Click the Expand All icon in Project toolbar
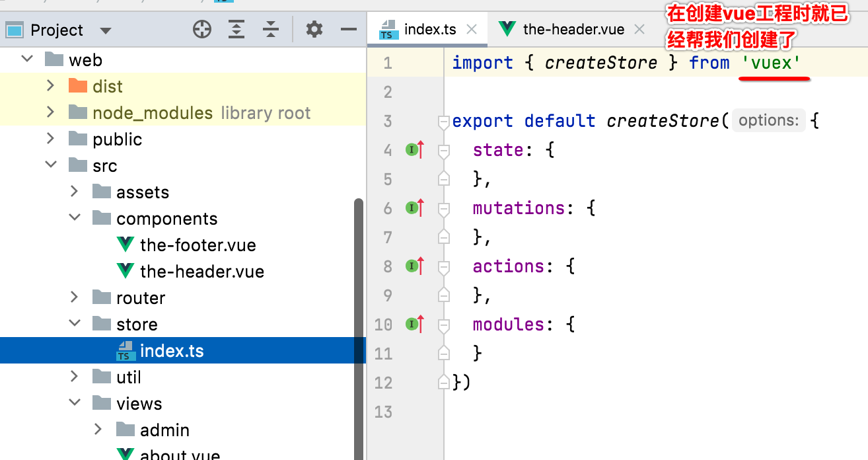Image resolution: width=868 pixels, height=460 pixels. (236, 29)
